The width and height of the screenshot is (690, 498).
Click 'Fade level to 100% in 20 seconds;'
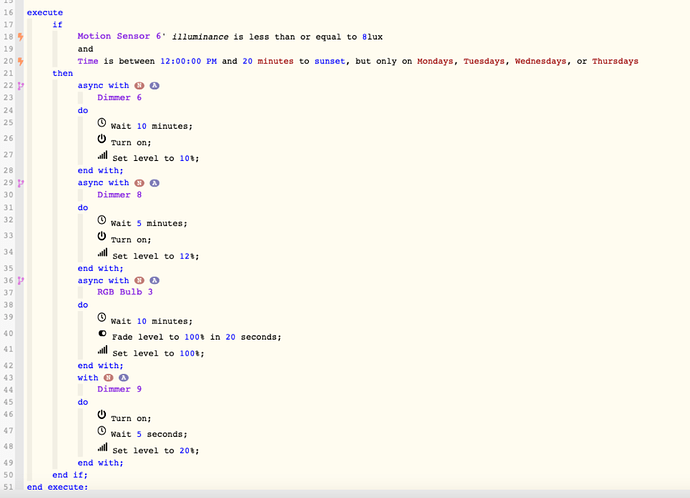[197, 337]
